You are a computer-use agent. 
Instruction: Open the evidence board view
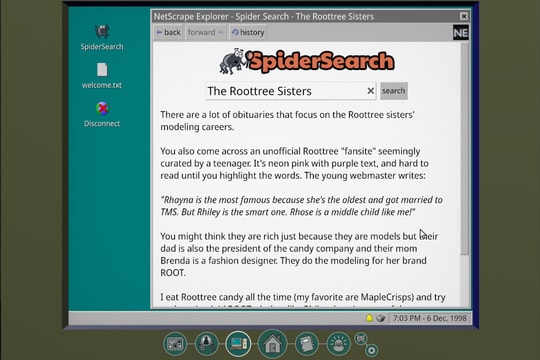pyautogui.click(x=175, y=343)
